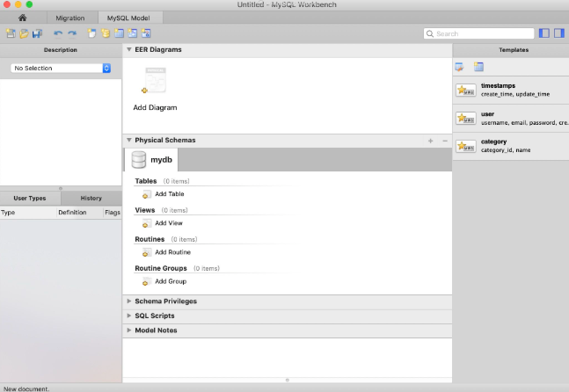Click Add Routine
This screenshot has height=392, width=569.
click(x=172, y=252)
